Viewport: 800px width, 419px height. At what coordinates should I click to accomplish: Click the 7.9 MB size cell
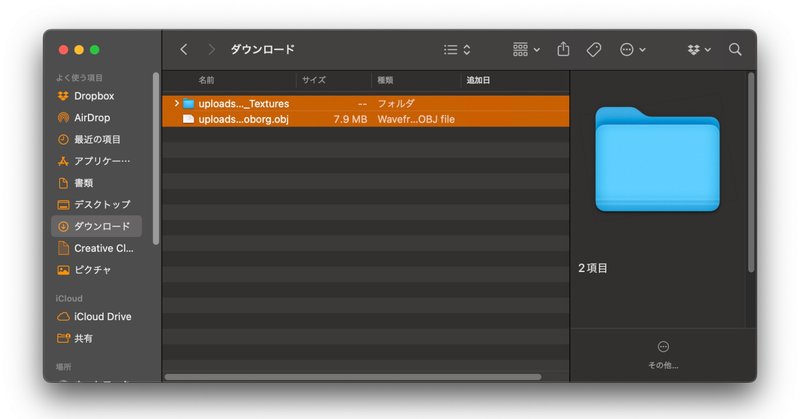pos(350,119)
